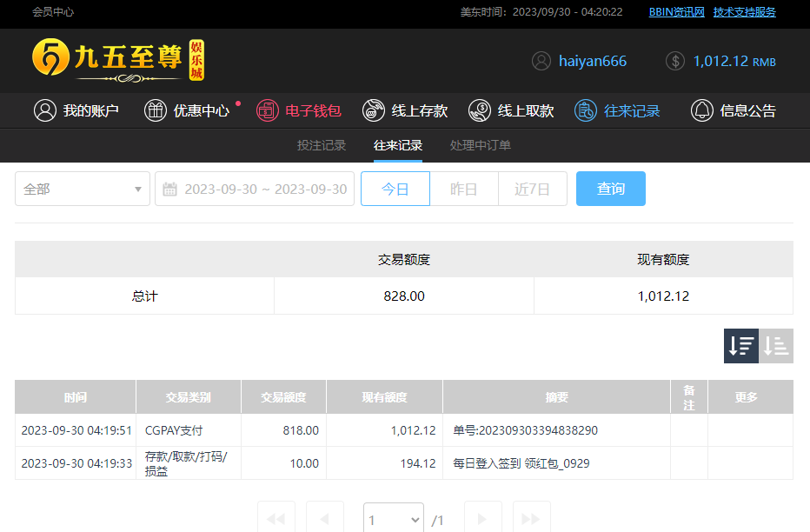Open 优惠中心 menu item
Screen dimensions: 810x532
click(x=187, y=110)
